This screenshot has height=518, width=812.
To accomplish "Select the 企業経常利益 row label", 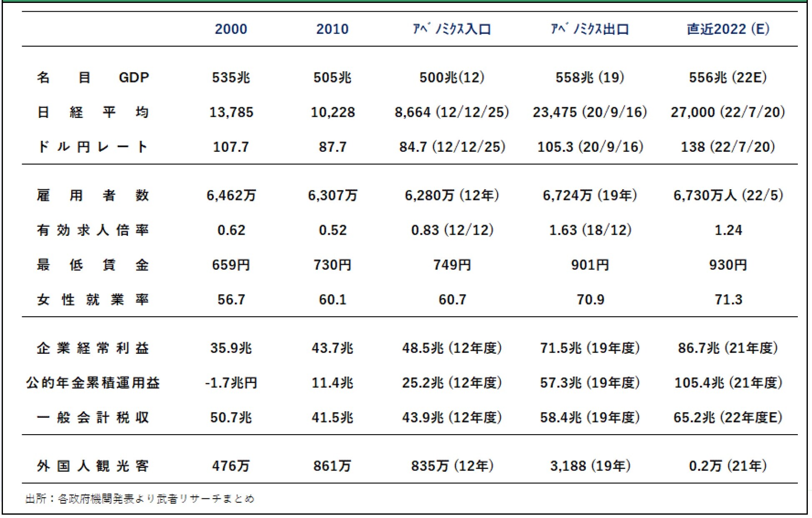I will click(92, 348).
